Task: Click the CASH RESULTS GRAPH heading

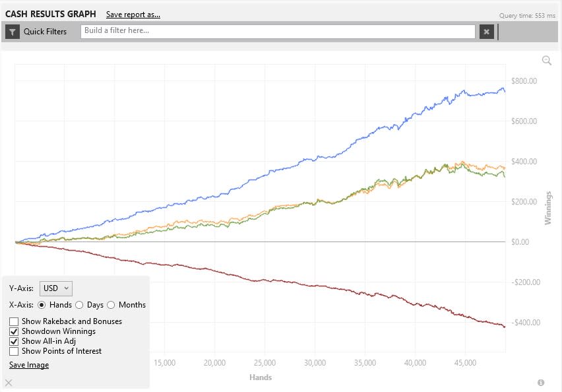Action: coord(51,14)
